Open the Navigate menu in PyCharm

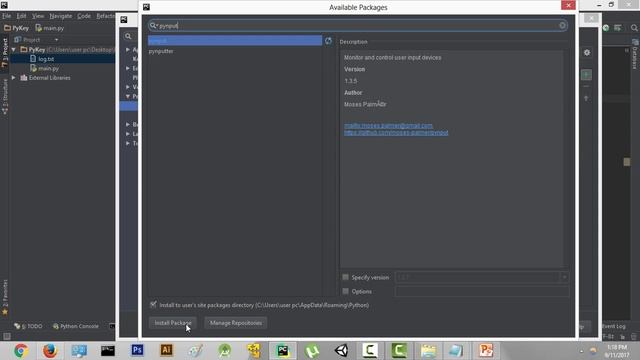point(61,16)
